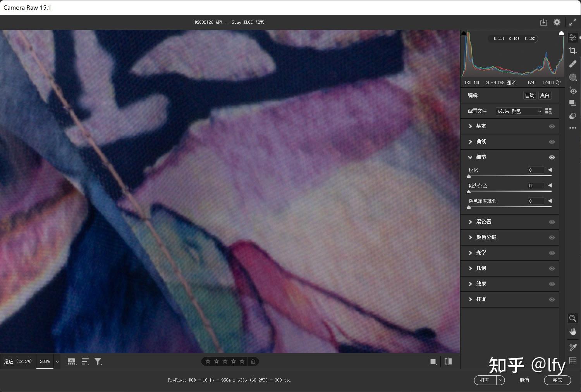Open the Masking tool
This screenshot has height=392, width=581.
point(573,77)
